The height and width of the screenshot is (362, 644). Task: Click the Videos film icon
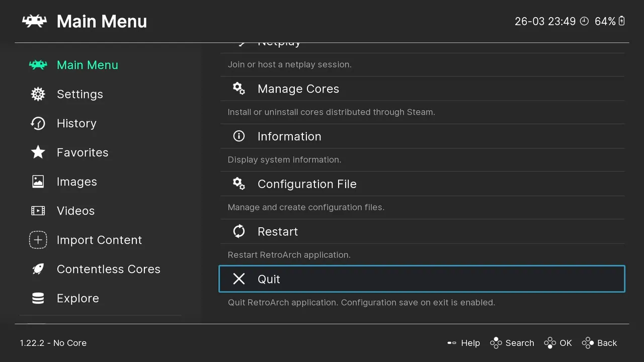point(38,211)
